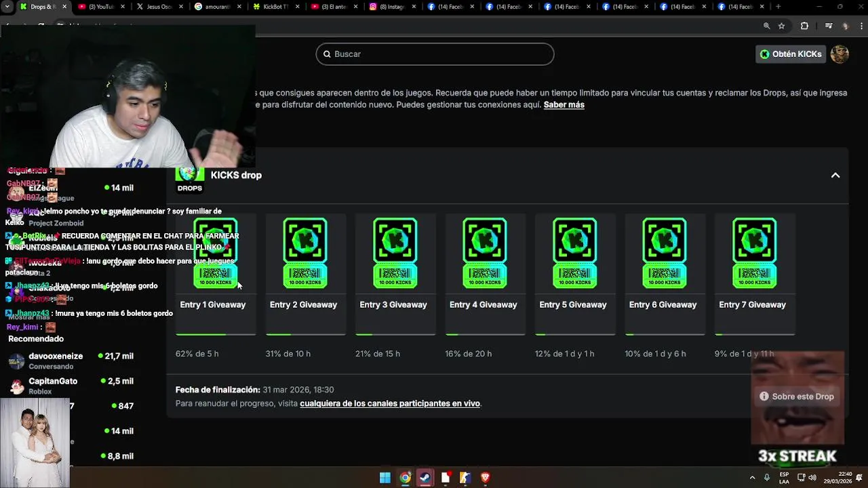
Task: Open the CapitanGato channel name
Action: click(53, 381)
